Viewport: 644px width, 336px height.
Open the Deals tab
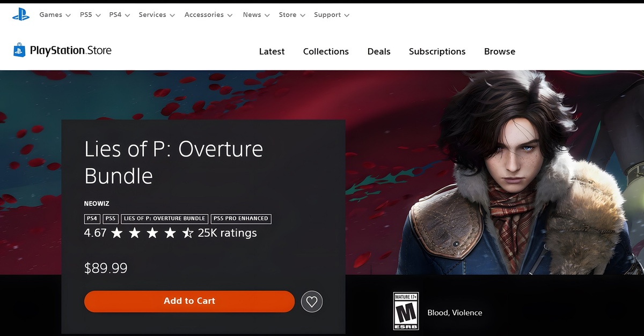(x=379, y=51)
